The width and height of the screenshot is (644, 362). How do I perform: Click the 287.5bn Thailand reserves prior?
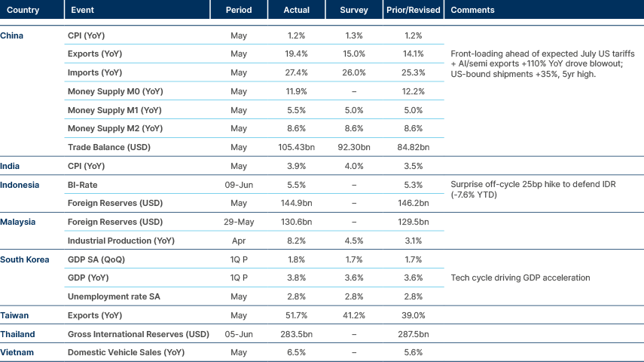click(414, 334)
